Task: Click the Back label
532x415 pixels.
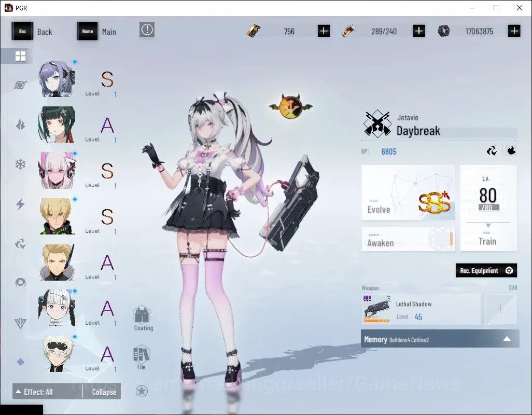Action: [x=45, y=32]
